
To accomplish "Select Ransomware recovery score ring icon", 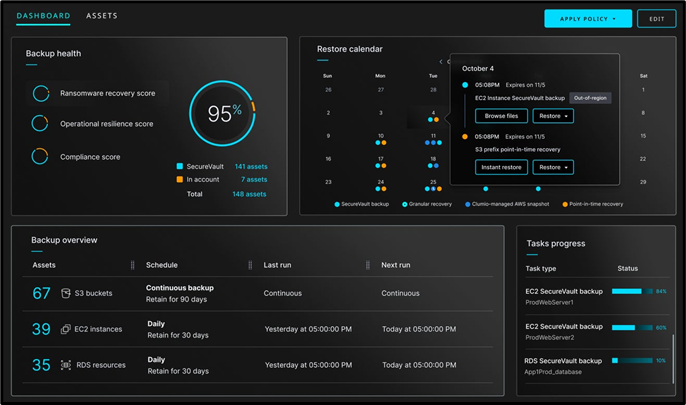I will point(41,93).
